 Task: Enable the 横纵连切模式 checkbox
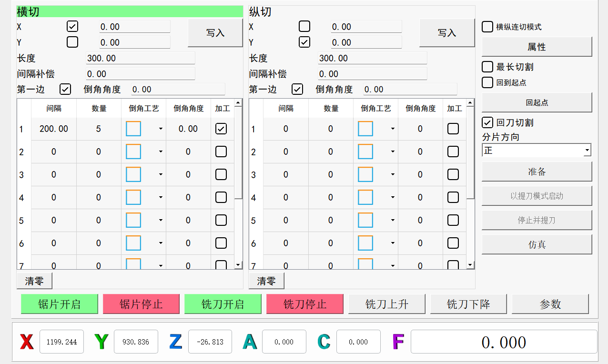coord(487,27)
